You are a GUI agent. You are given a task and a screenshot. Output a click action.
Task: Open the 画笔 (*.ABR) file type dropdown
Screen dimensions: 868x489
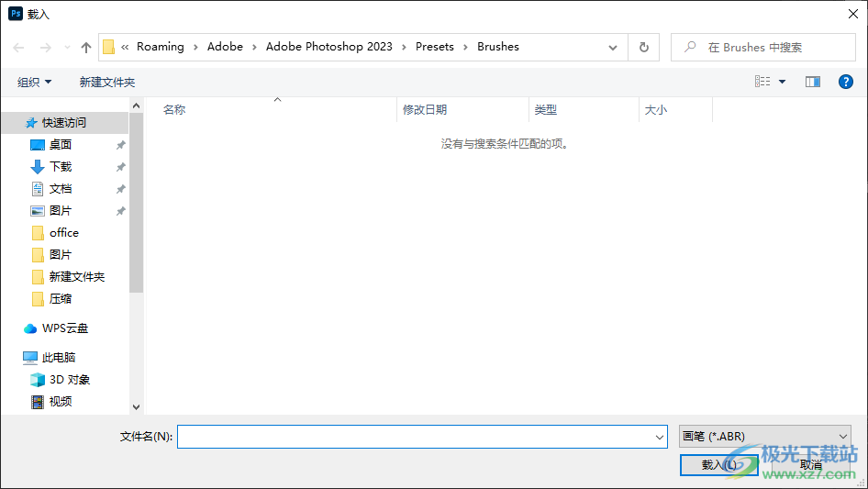[765, 437]
